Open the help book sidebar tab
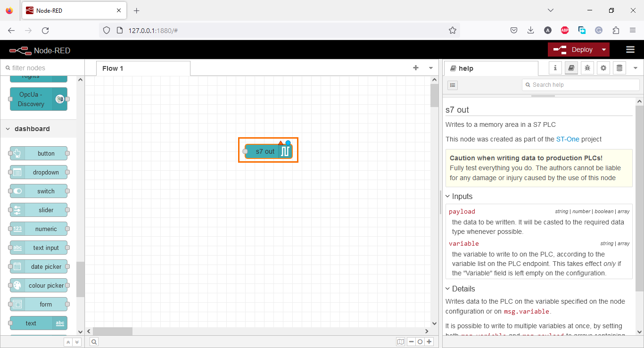The image size is (644, 348). tap(571, 68)
